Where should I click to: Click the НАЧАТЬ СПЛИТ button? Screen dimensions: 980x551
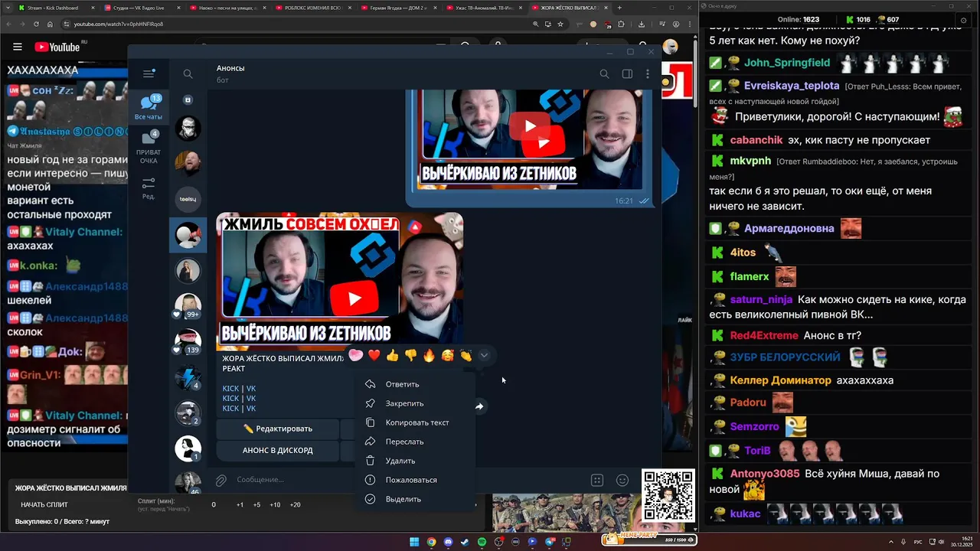pyautogui.click(x=44, y=504)
